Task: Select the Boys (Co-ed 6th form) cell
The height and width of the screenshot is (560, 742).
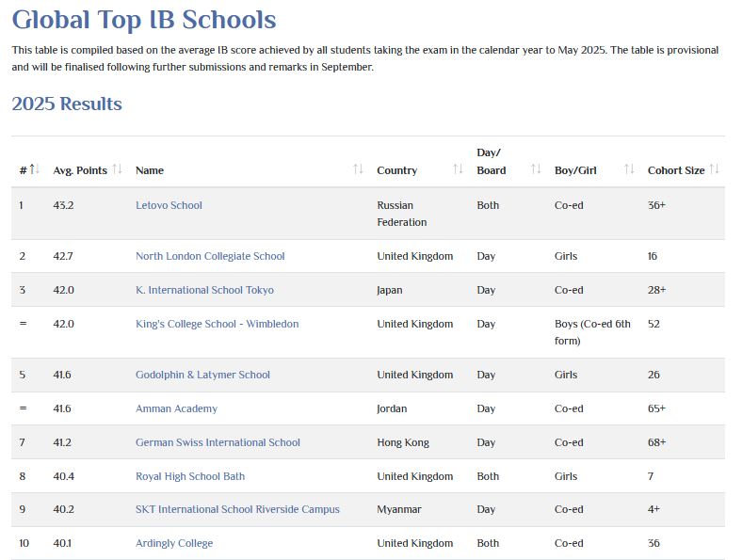Action: 592,332
